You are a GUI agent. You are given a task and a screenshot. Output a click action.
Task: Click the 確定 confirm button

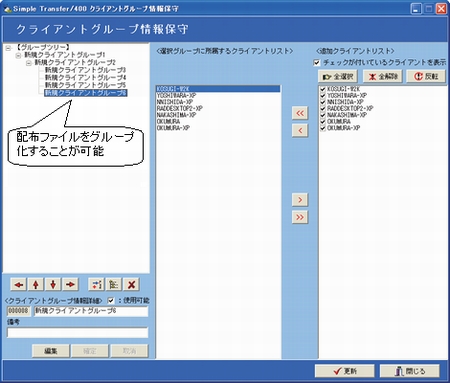[x=90, y=351]
